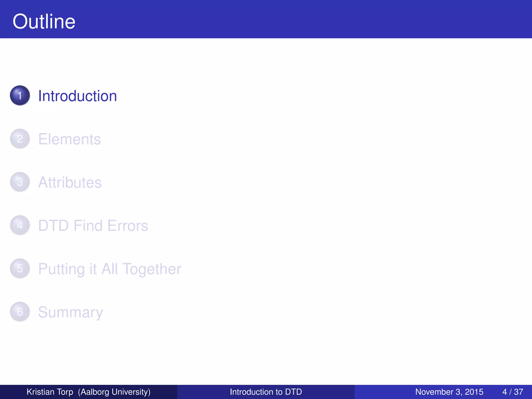Viewport: 532px width, 399px height.
Task: Open the DTD Find Errors section
Action: (x=93, y=225)
